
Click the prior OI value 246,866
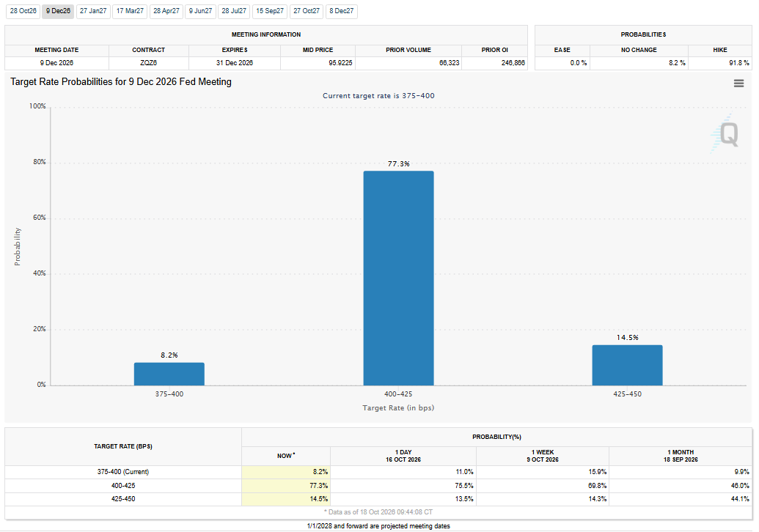coord(513,63)
